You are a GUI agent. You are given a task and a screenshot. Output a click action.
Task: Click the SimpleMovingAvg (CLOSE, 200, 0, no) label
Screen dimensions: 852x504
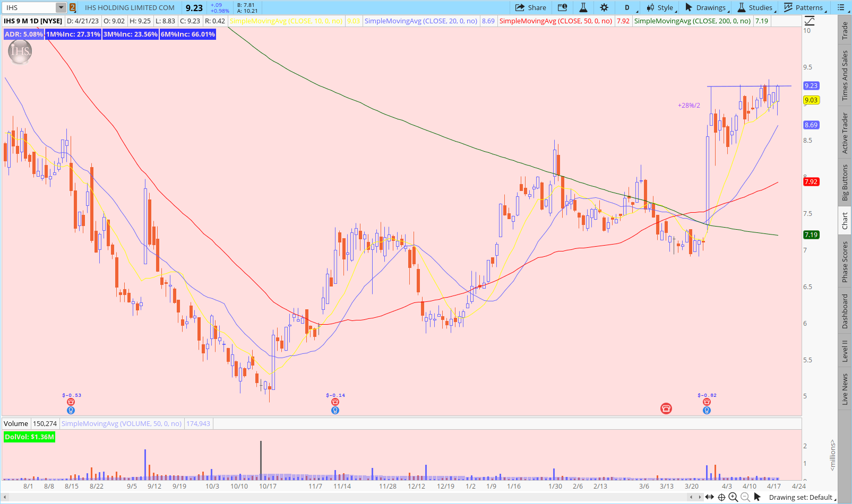(x=692, y=21)
